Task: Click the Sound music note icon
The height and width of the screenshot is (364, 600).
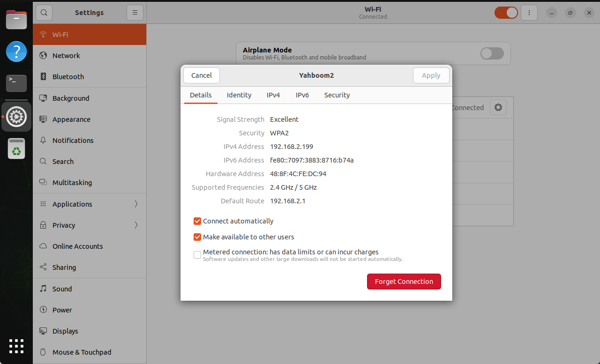Action: tap(43, 289)
